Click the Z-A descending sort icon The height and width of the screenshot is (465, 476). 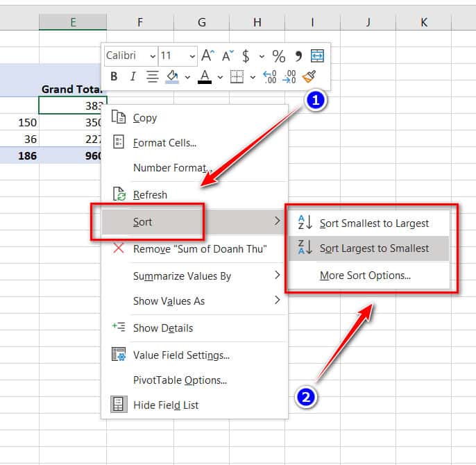click(x=305, y=247)
